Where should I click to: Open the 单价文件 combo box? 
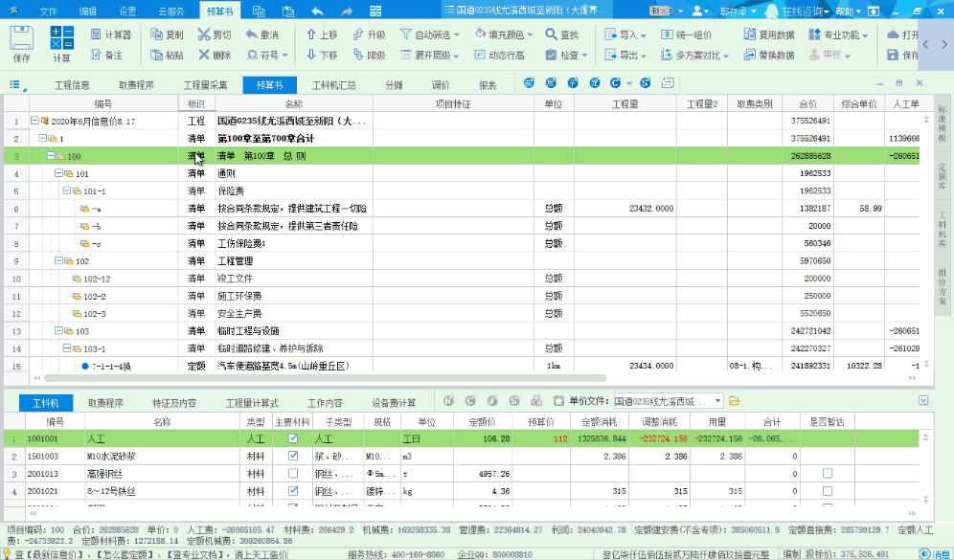tap(669, 401)
